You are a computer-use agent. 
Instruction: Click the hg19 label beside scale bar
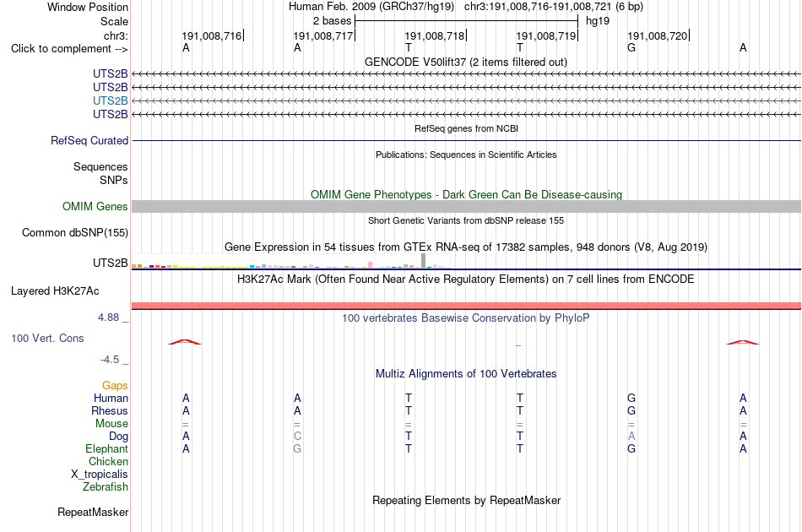click(x=598, y=21)
